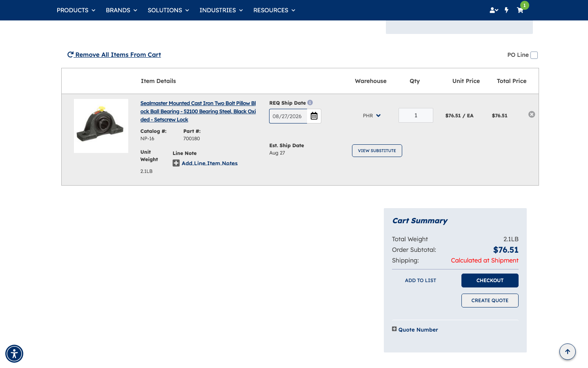Click the View Substitute button

377,150
